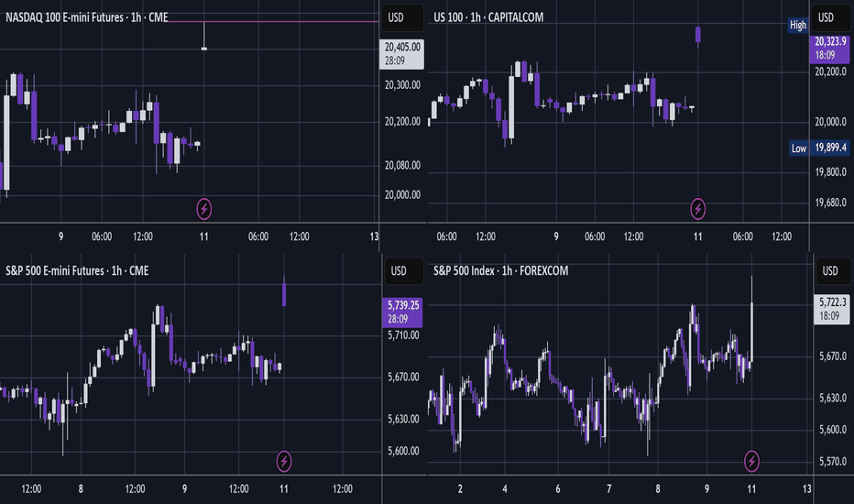Click the Low 19,899.4 price marker
Screen dimensions: 854x504
click(x=819, y=148)
